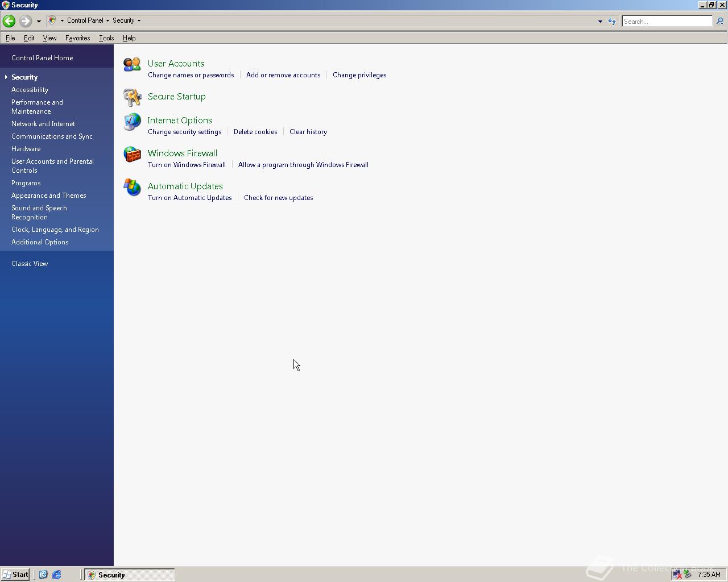Screen dimensions: 728x582
Task: Click Clear history link
Action: coord(308,132)
